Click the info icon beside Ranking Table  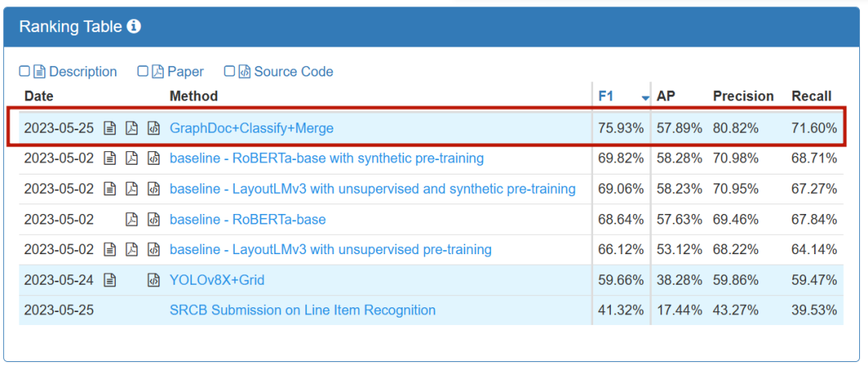tap(134, 27)
